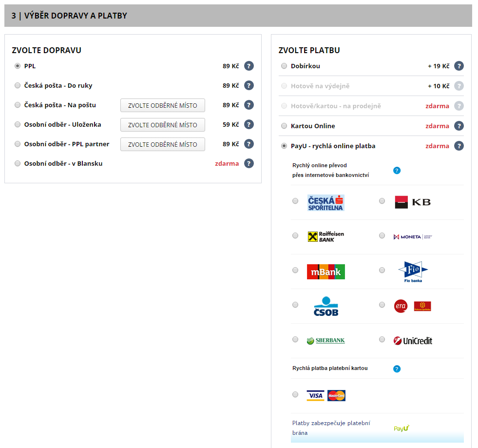The width and height of the screenshot is (478, 448).
Task: Pick Sberbank radio button
Action: (x=295, y=339)
